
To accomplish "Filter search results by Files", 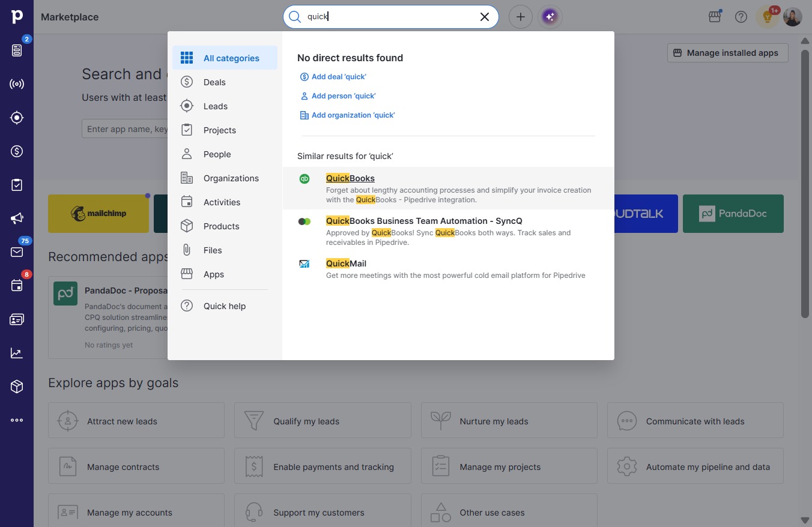I will tap(225, 250).
